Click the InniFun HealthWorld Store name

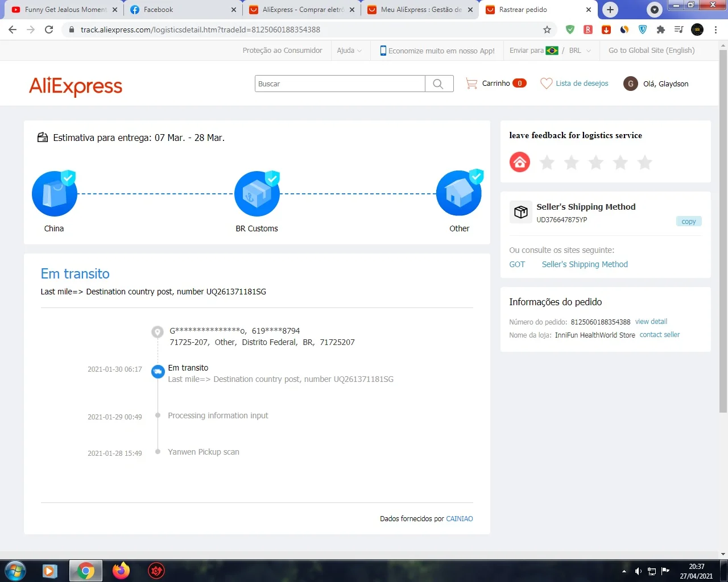595,335
